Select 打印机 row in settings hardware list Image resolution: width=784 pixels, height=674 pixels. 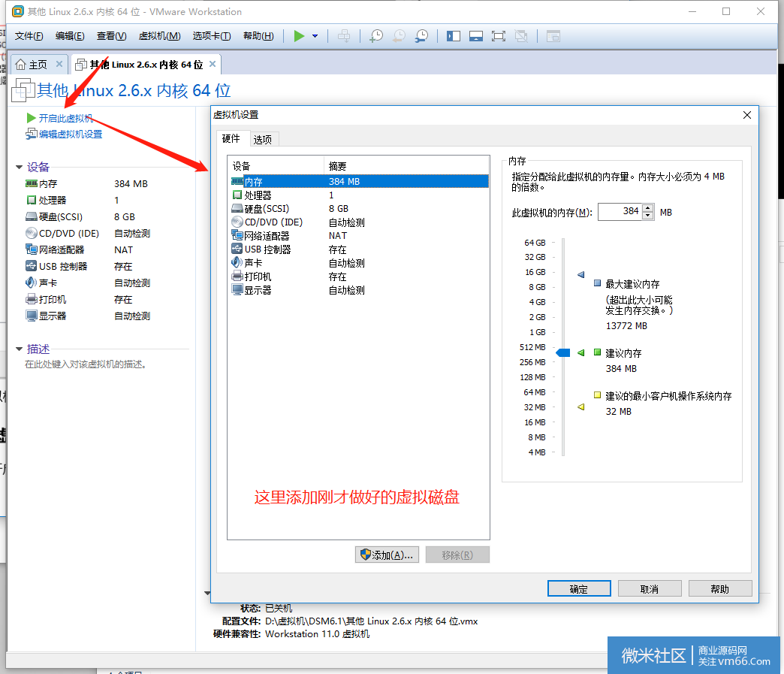[x=359, y=277]
